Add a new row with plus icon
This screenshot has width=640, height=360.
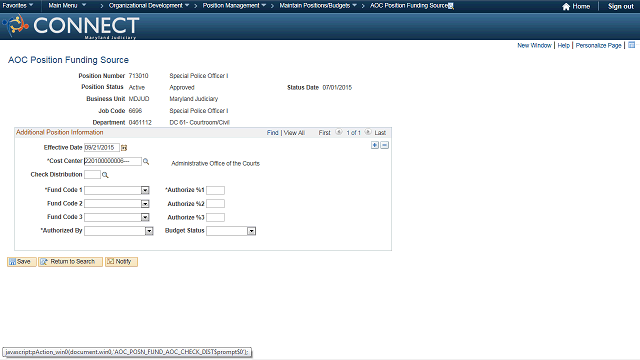[375, 145]
